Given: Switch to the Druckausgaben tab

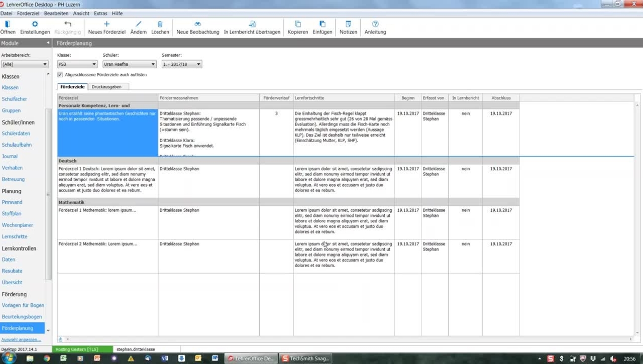Looking at the screenshot, I should coord(106,87).
